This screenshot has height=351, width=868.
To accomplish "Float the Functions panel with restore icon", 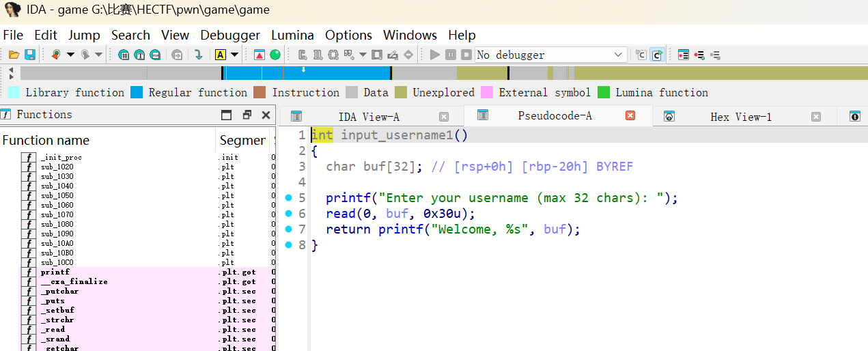I will 247,115.
